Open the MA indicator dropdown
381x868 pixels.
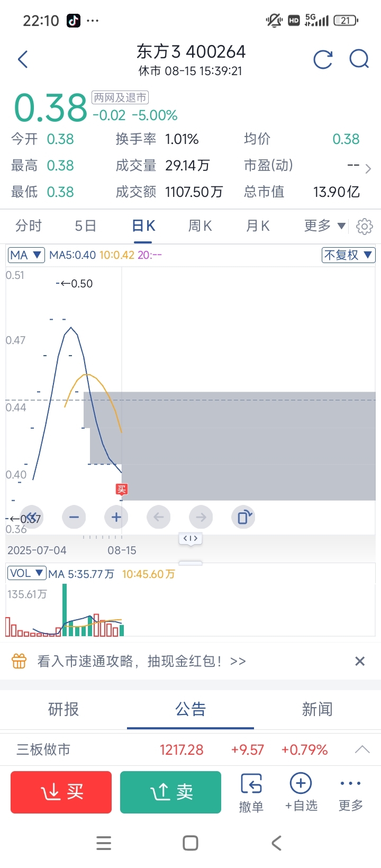coord(26,255)
